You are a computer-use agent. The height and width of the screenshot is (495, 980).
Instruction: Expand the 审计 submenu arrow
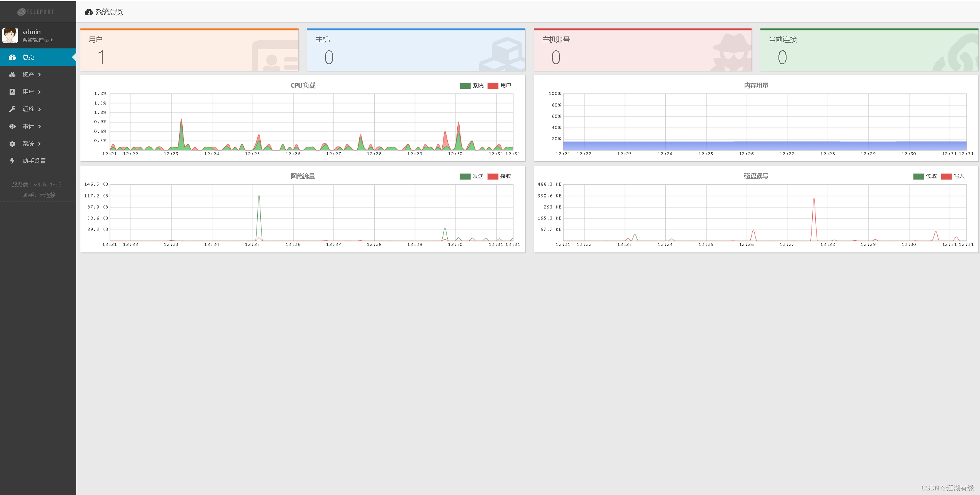click(40, 126)
